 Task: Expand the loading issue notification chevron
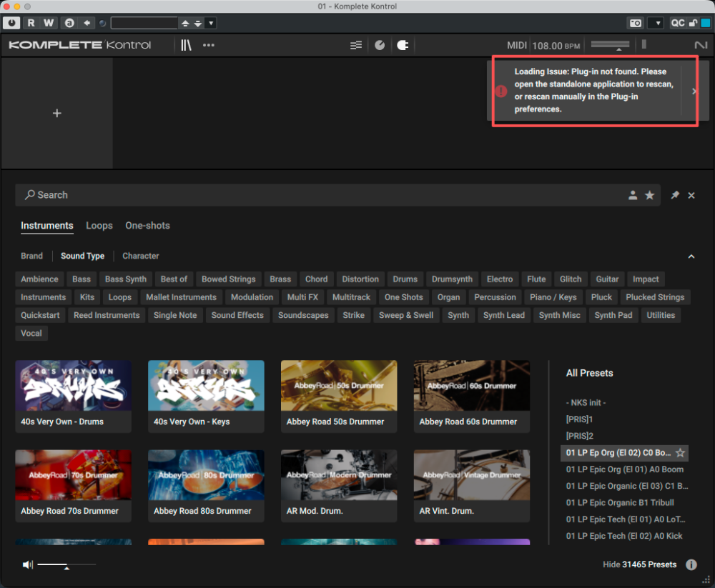click(694, 91)
